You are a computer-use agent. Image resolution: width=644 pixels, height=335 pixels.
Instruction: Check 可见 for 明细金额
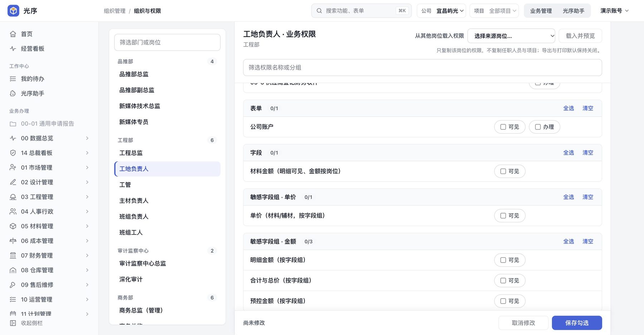click(x=503, y=260)
